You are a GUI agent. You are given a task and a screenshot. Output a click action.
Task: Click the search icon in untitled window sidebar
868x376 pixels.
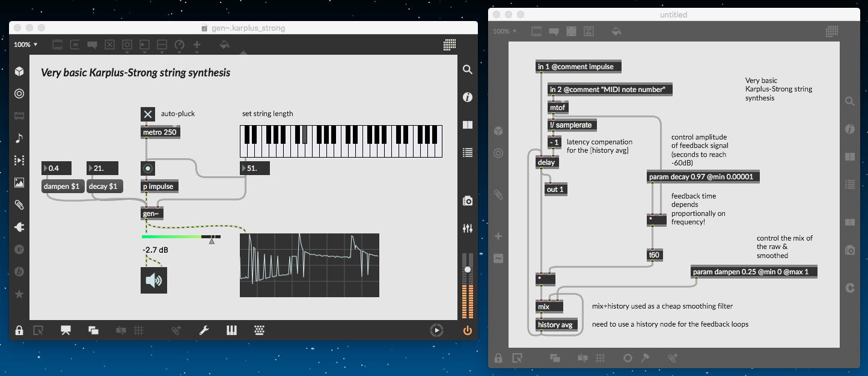tap(849, 101)
